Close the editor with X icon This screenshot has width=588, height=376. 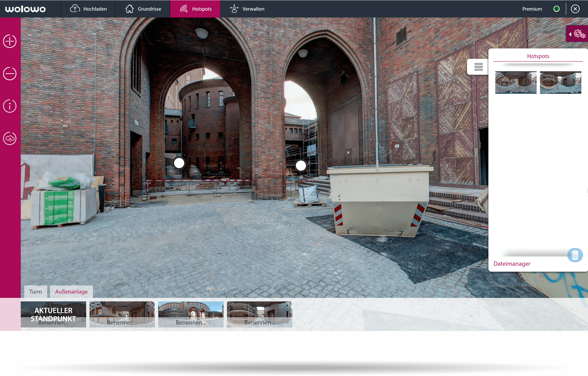click(x=575, y=9)
